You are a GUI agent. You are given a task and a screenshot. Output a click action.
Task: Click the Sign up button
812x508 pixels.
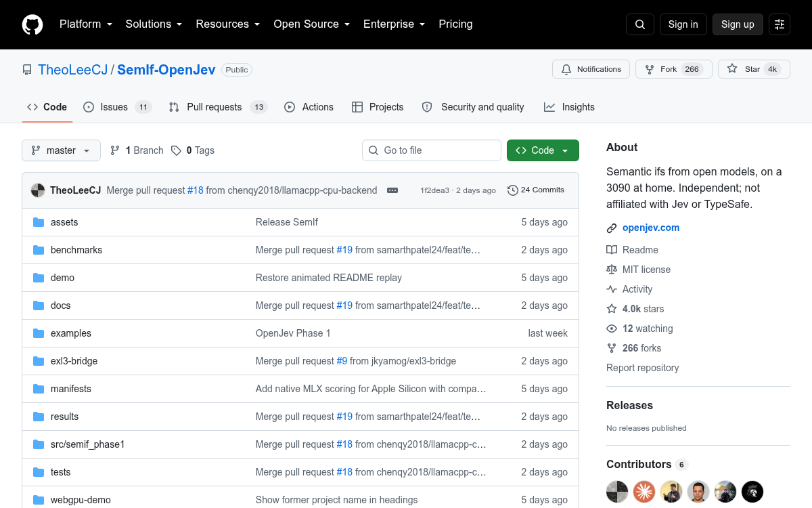click(738, 24)
